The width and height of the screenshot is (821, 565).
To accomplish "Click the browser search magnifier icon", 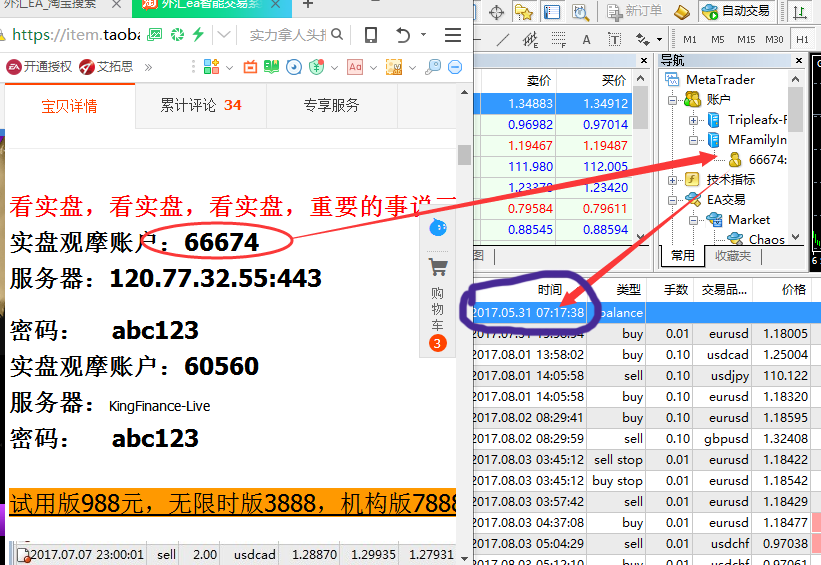I will click(x=337, y=35).
